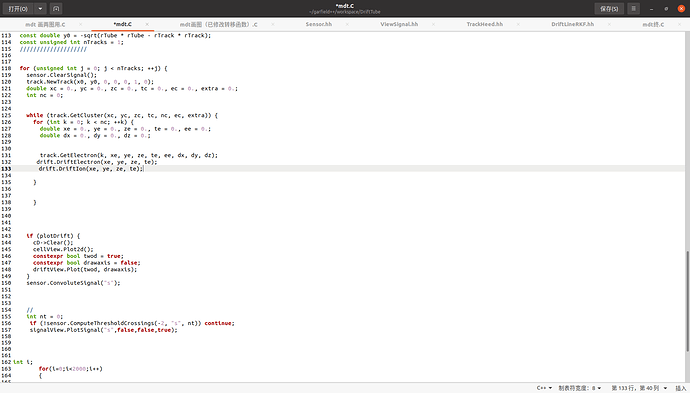Open the line and column position dropdown
This screenshot has height=393, width=690.
pos(639,388)
